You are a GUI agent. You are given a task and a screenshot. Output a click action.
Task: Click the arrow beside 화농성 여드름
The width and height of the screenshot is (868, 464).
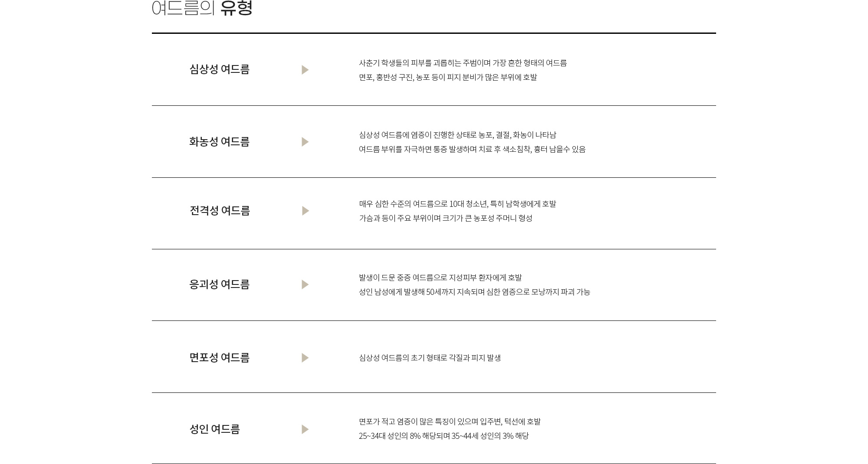point(305,142)
